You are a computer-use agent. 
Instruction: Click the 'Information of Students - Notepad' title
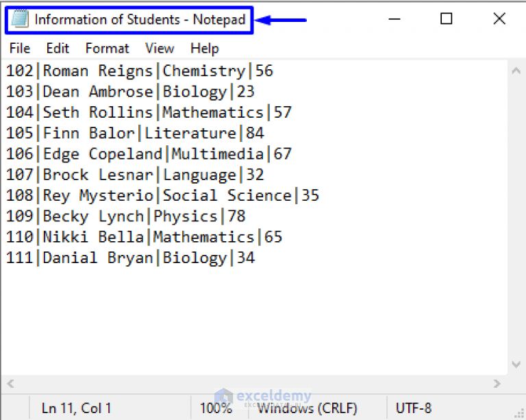coord(140,19)
